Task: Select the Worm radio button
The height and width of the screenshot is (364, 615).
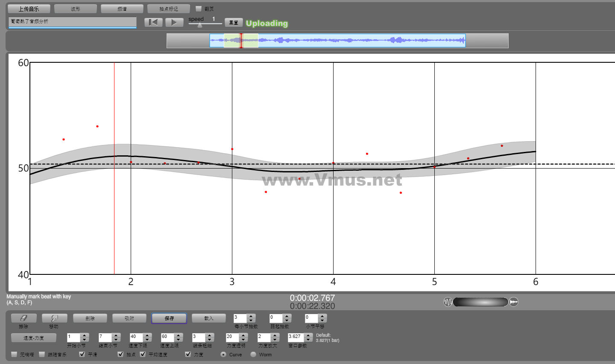Action: pyautogui.click(x=253, y=354)
